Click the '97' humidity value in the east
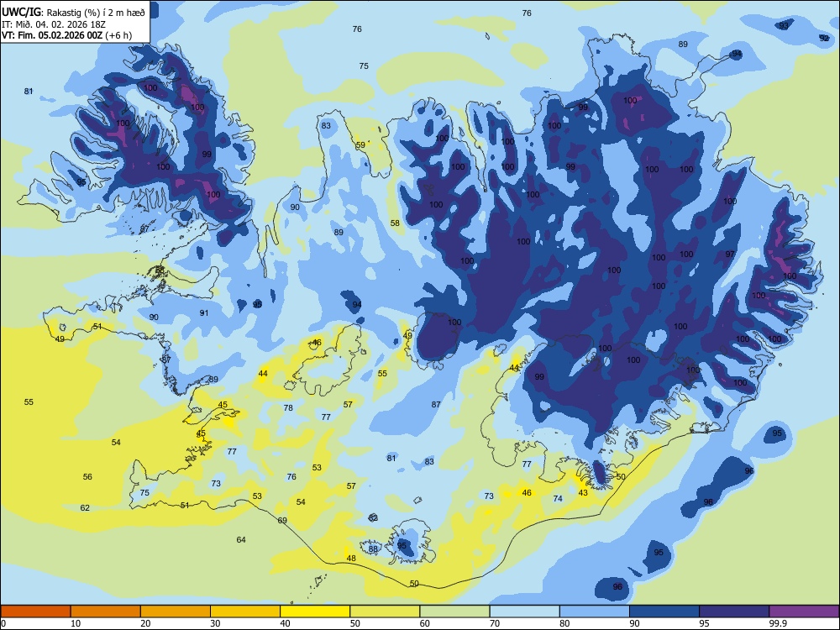This screenshot has height=630, width=840. click(x=730, y=254)
